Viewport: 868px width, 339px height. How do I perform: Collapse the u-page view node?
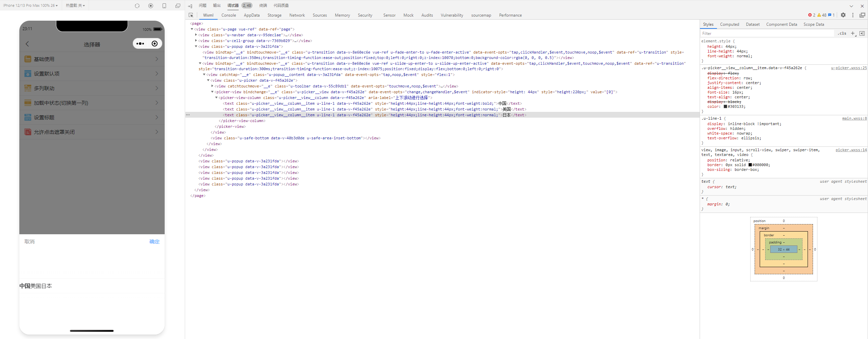[x=192, y=29]
